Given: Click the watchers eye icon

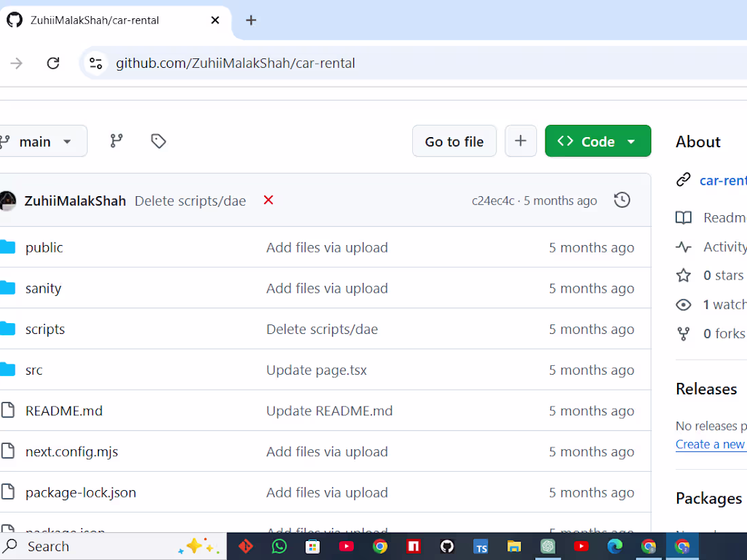Looking at the screenshot, I should click(x=684, y=304).
